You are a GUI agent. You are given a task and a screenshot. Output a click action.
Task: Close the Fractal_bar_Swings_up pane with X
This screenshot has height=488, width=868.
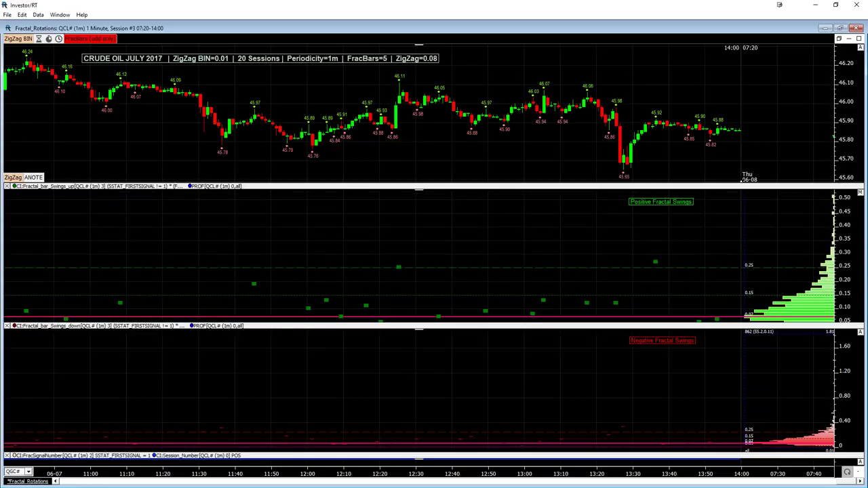[7, 186]
